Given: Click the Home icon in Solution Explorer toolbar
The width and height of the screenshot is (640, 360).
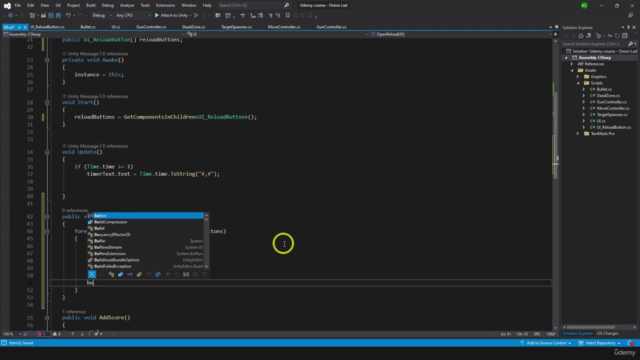Looking at the screenshot, I should point(581,36).
